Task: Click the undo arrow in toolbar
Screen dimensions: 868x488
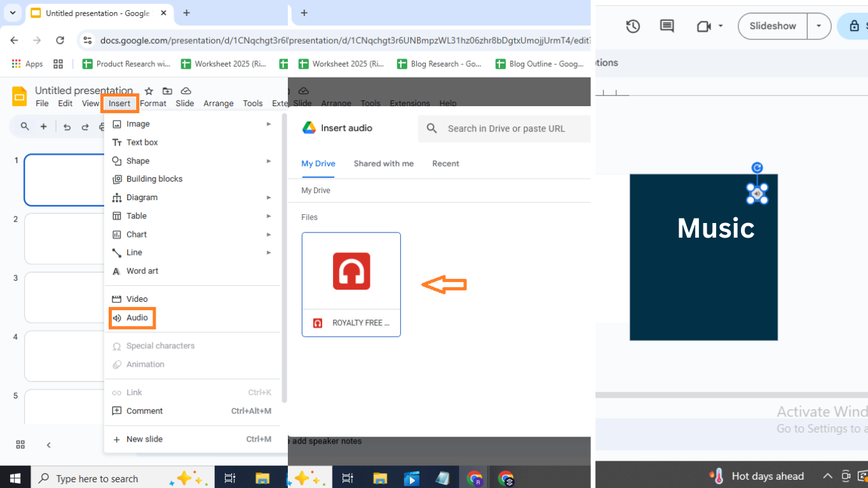Action: pyautogui.click(x=67, y=127)
